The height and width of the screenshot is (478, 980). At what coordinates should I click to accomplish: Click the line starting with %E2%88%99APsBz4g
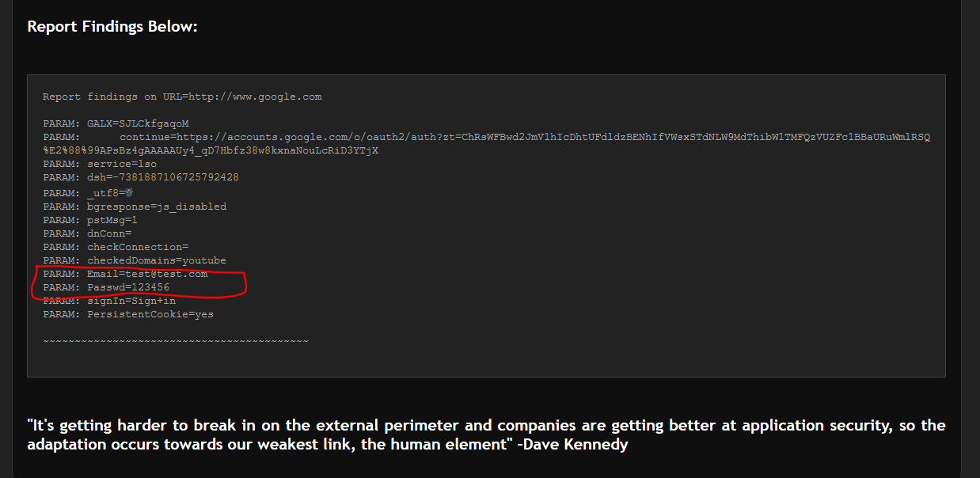coord(211,150)
